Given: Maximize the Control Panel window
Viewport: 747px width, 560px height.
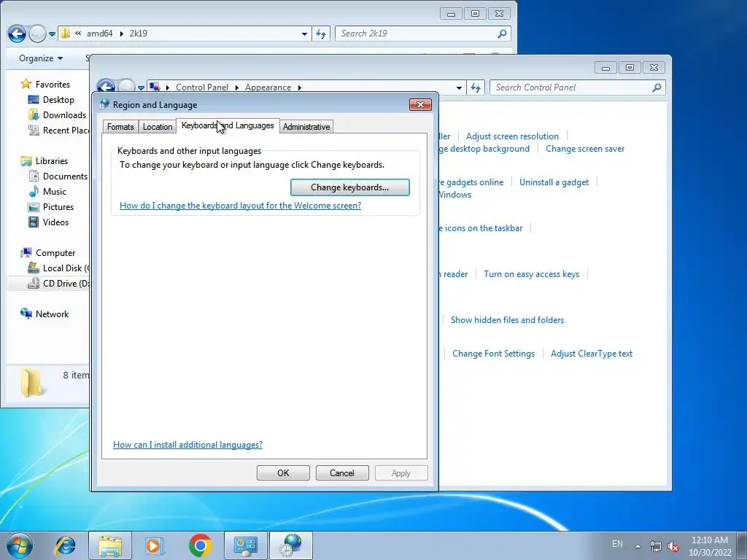Looking at the screenshot, I should 630,68.
